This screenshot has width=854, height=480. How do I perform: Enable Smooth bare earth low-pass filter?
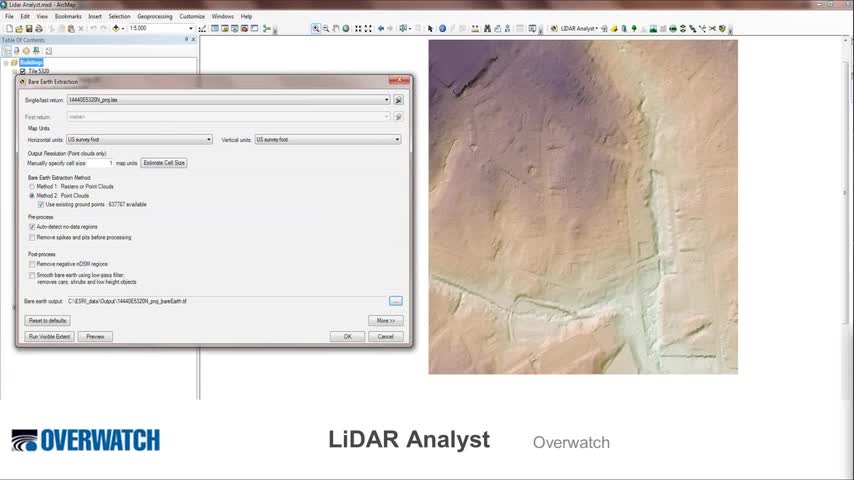[32, 275]
